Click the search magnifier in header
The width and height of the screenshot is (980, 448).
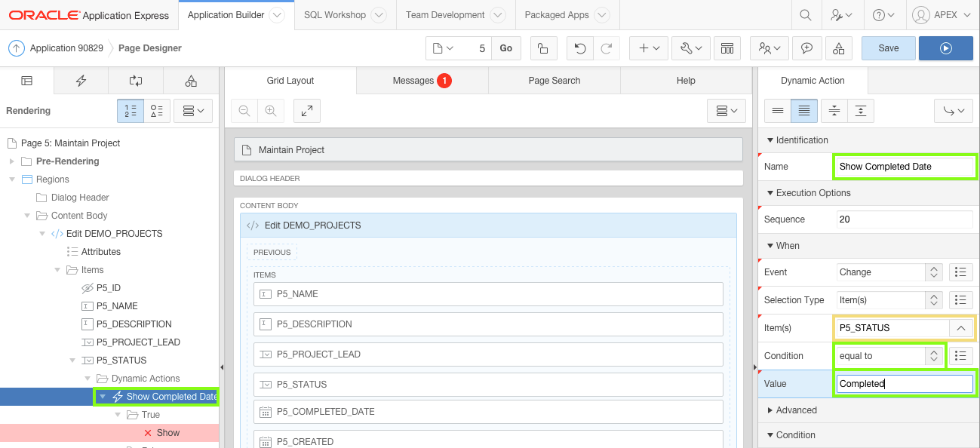(x=806, y=15)
